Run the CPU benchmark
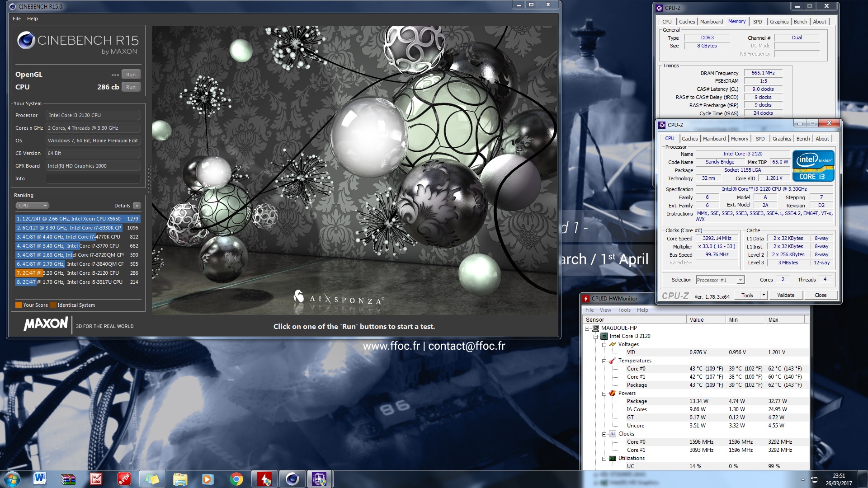Viewport: 868px width, 488px height. (131, 87)
